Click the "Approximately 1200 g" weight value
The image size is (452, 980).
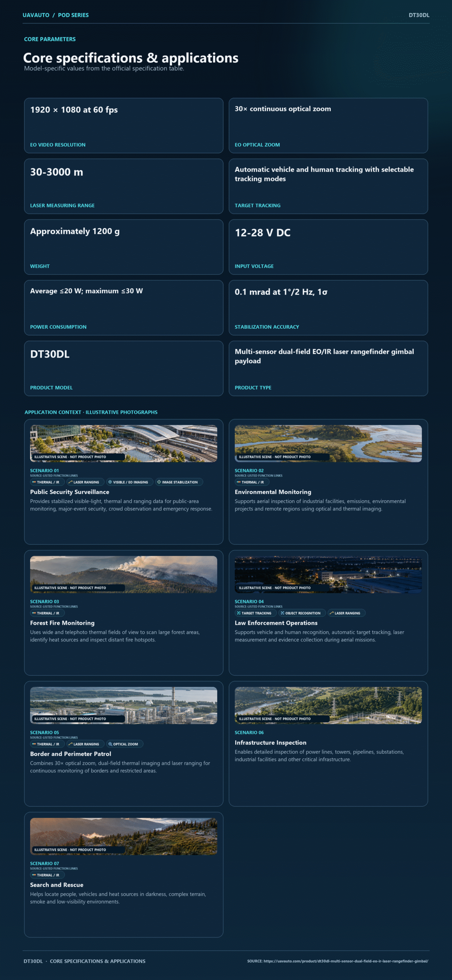pyautogui.click(x=75, y=232)
